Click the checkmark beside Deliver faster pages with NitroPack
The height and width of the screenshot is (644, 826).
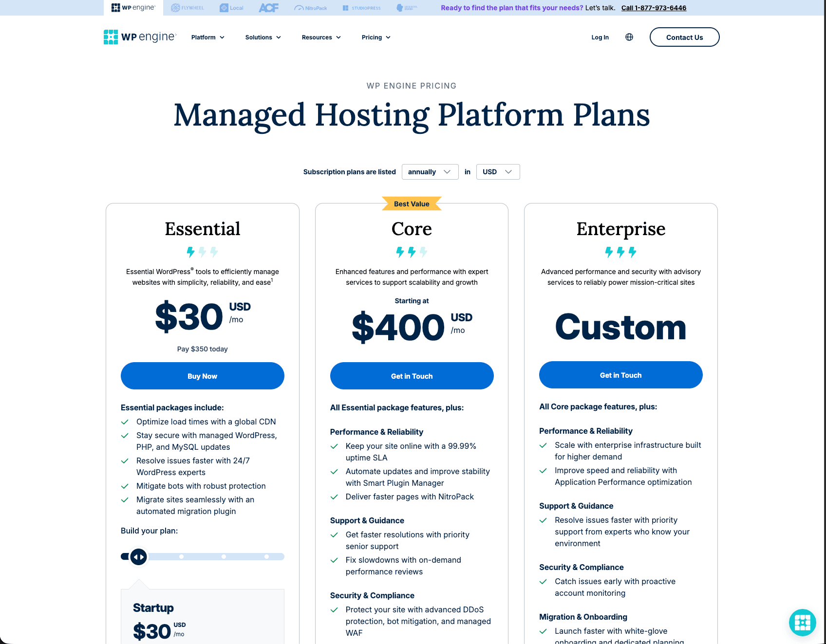pyautogui.click(x=334, y=497)
